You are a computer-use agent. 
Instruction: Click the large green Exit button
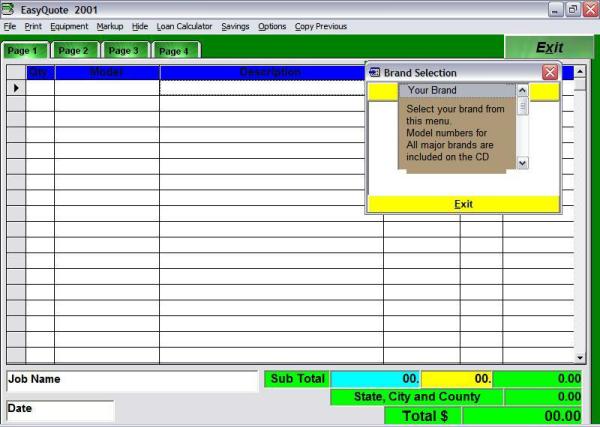[x=549, y=47]
